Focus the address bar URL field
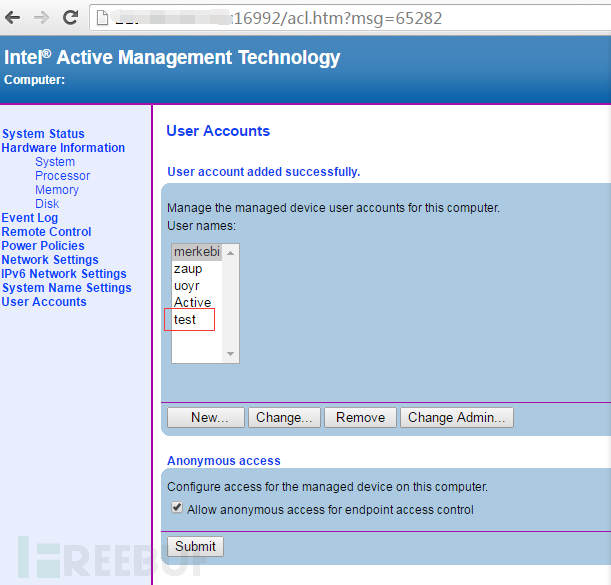 click(x=351, y=18)
